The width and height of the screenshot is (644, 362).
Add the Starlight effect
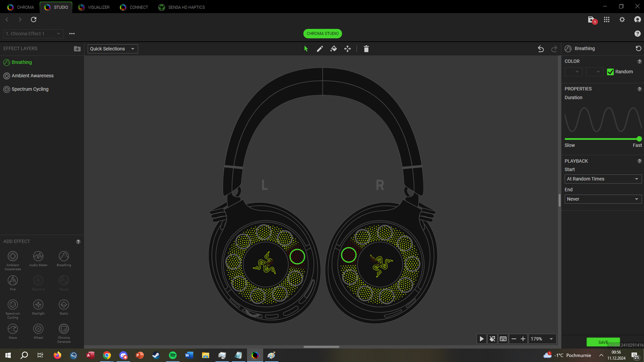(x=38, y=307)
